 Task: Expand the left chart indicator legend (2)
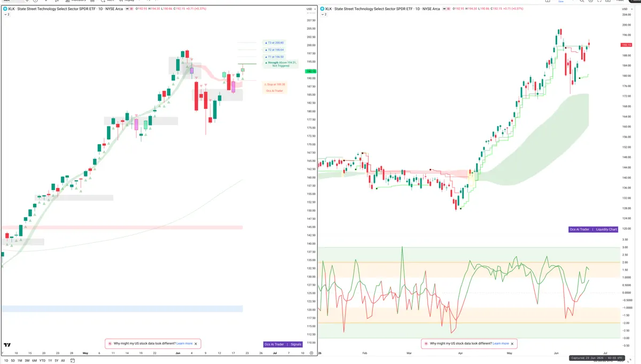tap(7, 14)
